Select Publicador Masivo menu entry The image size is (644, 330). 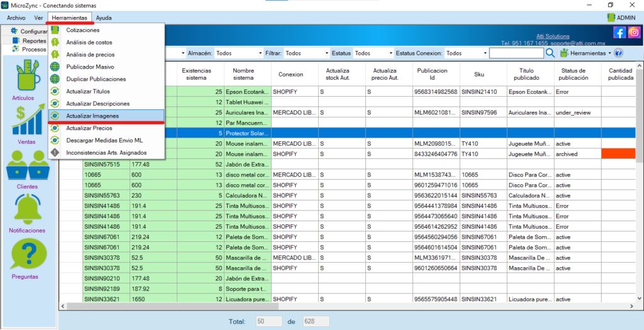pos(106,67)
